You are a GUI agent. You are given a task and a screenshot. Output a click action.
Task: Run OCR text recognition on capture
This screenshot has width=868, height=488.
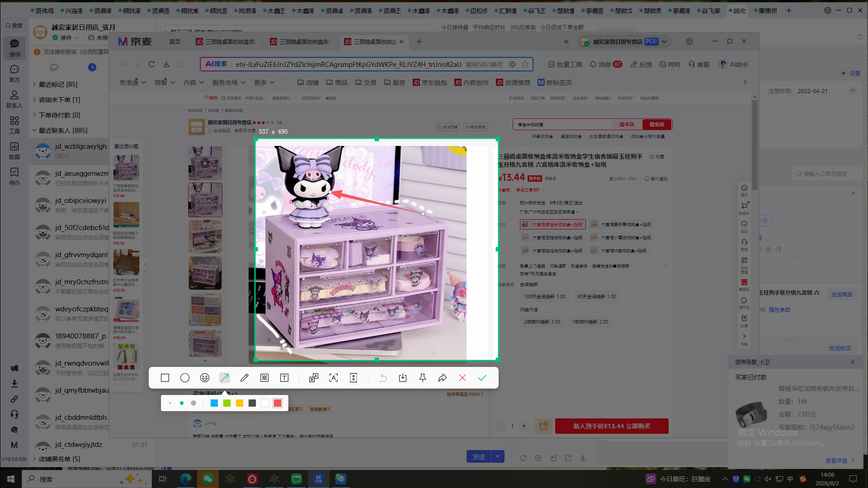coord(334,378)
